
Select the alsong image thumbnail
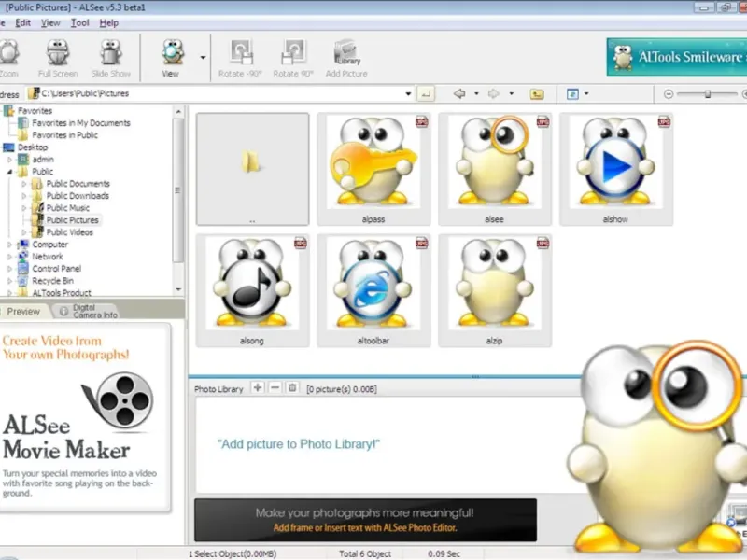point(252,290)
